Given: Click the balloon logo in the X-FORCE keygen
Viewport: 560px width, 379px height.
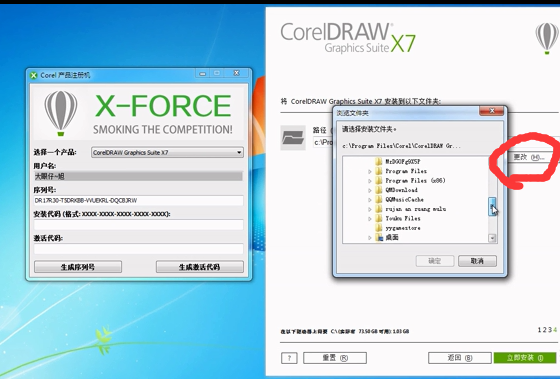Looking at the screenshot, I should pos(61,113).
